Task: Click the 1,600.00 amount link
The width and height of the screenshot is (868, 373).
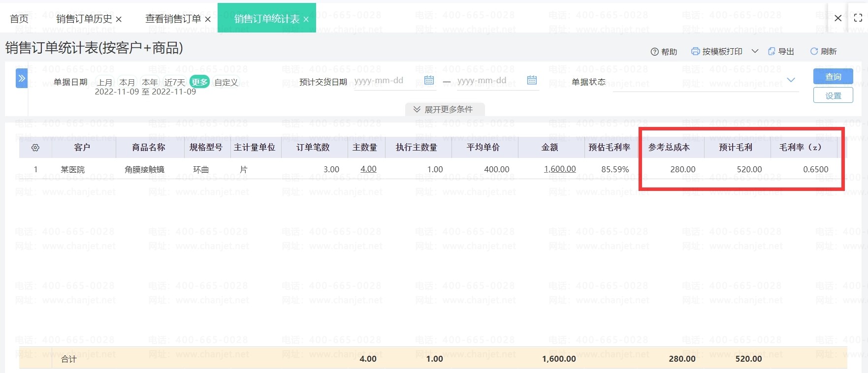Action: tap(560, 169)
